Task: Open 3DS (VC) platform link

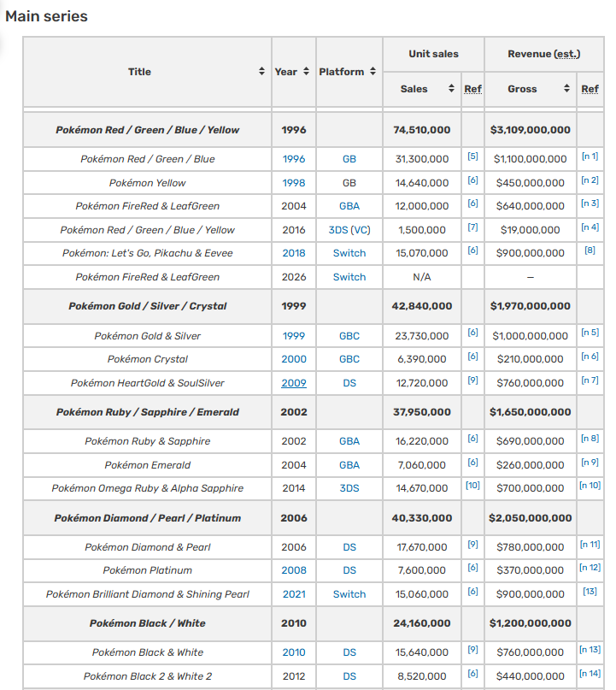Action: (x=349, y=230)
